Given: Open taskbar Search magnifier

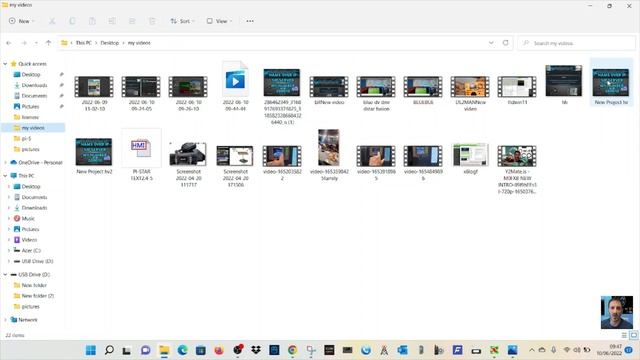Looking at the screenshot, I should 109,350.
